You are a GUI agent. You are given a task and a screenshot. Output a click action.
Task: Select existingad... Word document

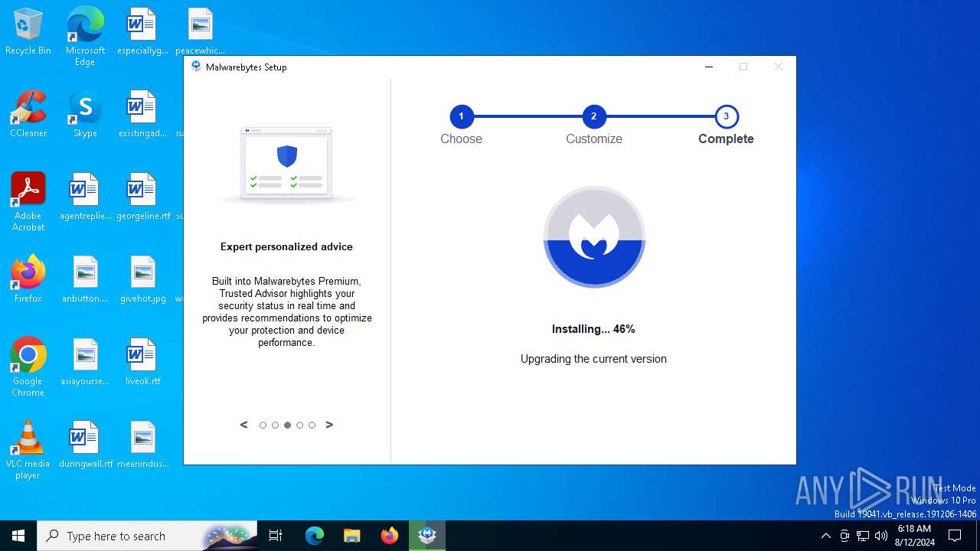(x=143, y=115)
